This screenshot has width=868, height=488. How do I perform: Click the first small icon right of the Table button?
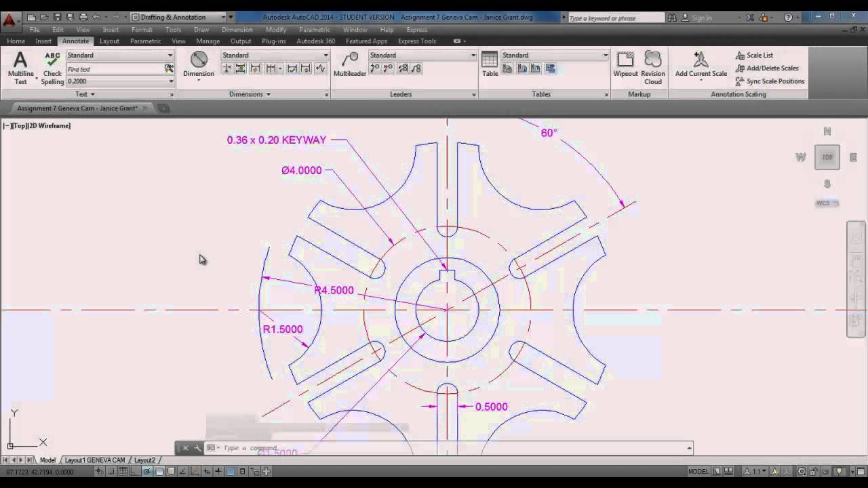(x=507, y=68)
